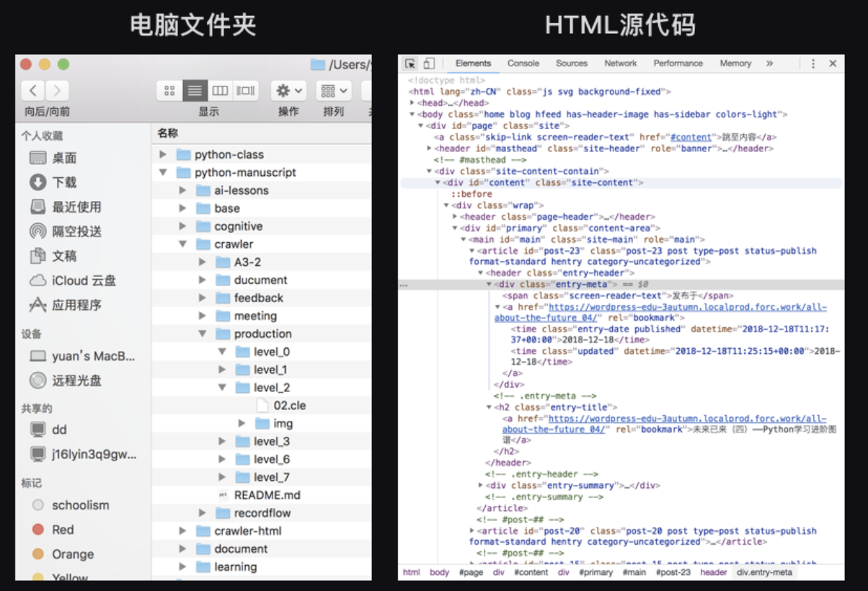Select the DevTools inspect element icon
This screenshot has width=868, height=591.
pyautogui.click(x=410, y=63)
